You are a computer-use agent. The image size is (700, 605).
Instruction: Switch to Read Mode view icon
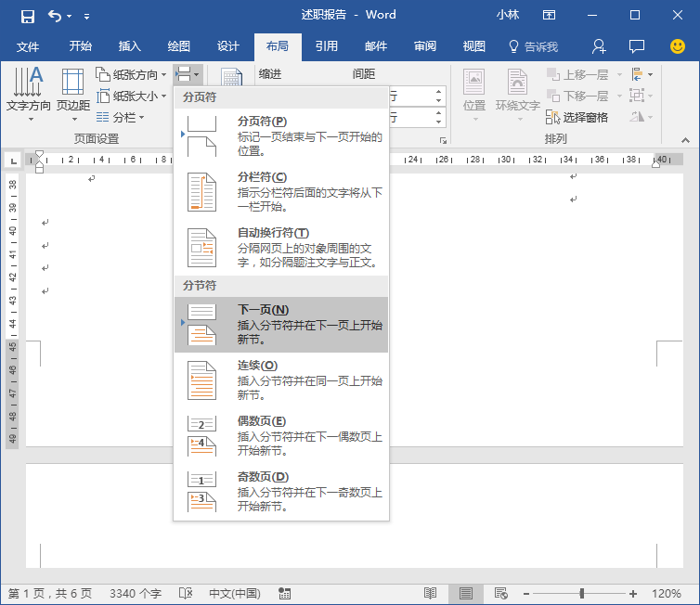(x=430, y=593)
